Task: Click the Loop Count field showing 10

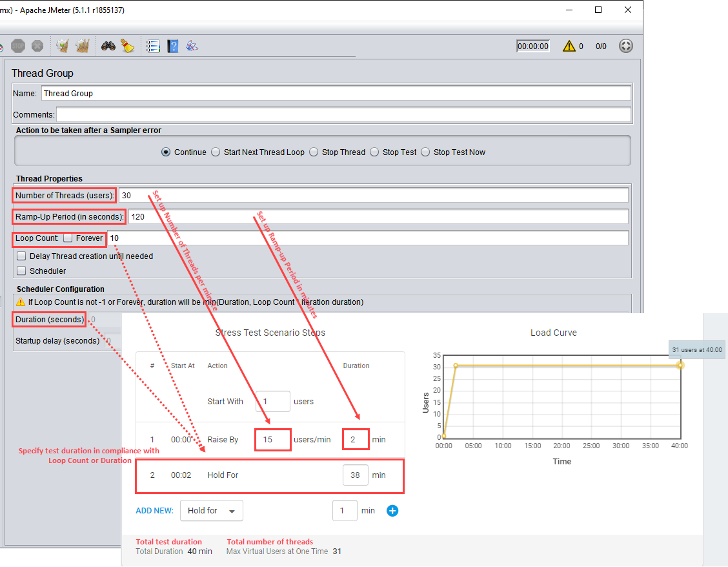Action: tap(368, 238)
